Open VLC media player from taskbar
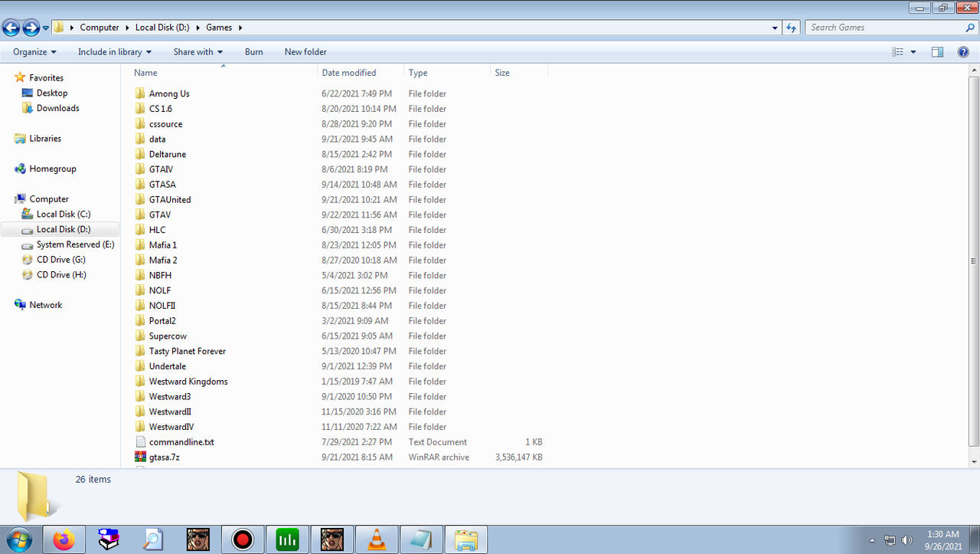980x554 pixels. (x=376, y=539)
